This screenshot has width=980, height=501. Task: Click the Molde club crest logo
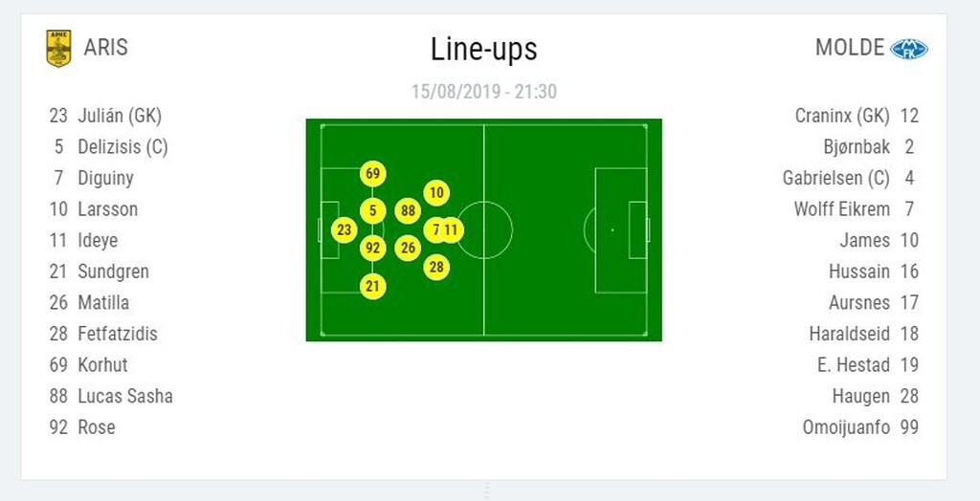click(x=908, y=48)
